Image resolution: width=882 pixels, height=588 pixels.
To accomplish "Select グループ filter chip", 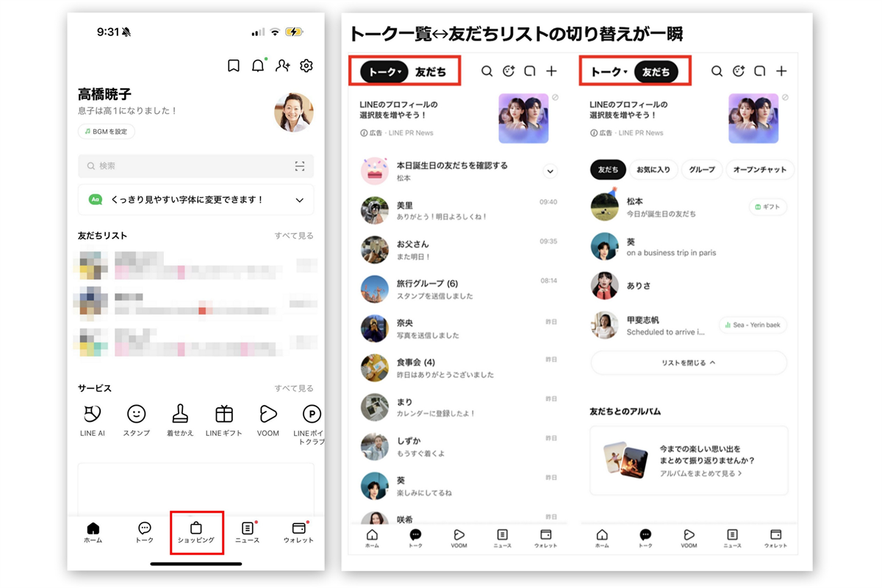I will (702, 170).
